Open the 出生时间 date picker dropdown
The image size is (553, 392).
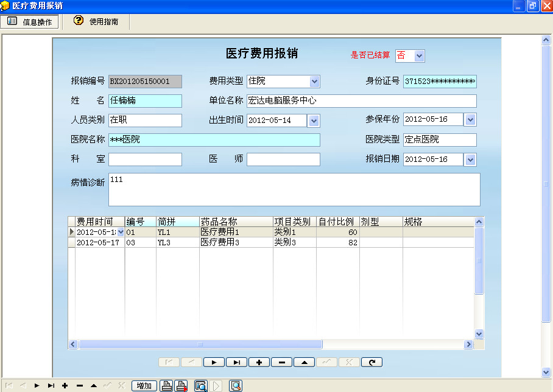[315, 121]
